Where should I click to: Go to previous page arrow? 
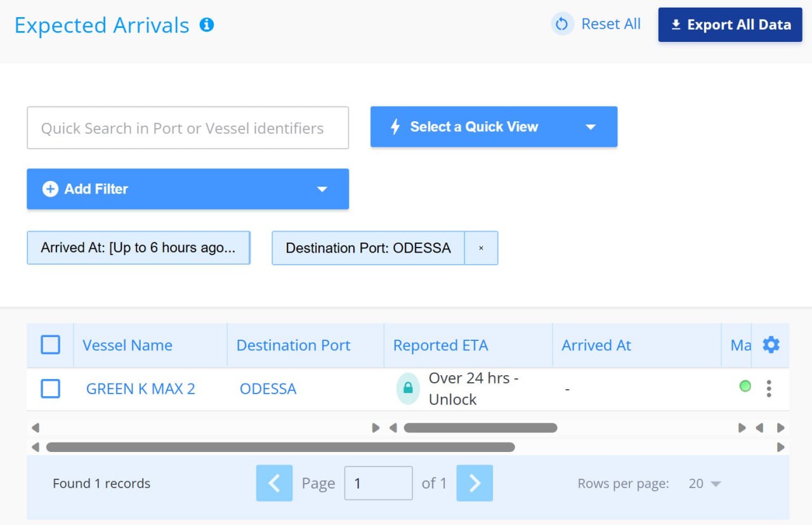[274, 483]
